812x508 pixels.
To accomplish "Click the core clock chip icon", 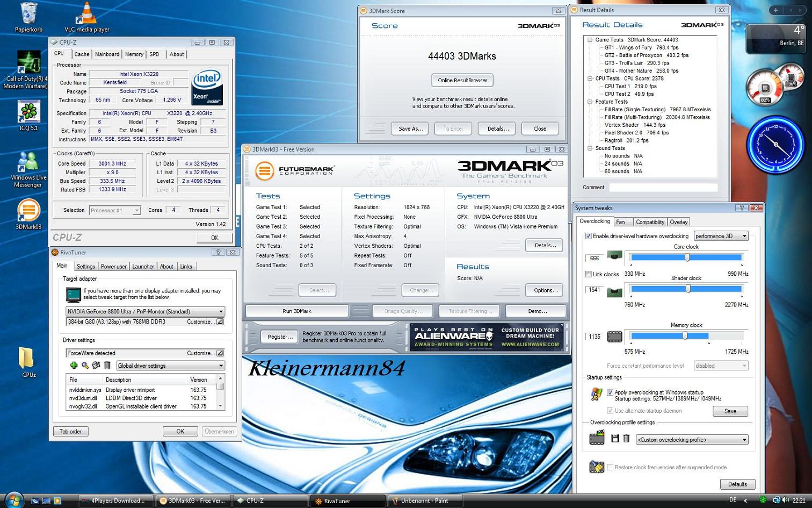I will click(x=614, y=256).
